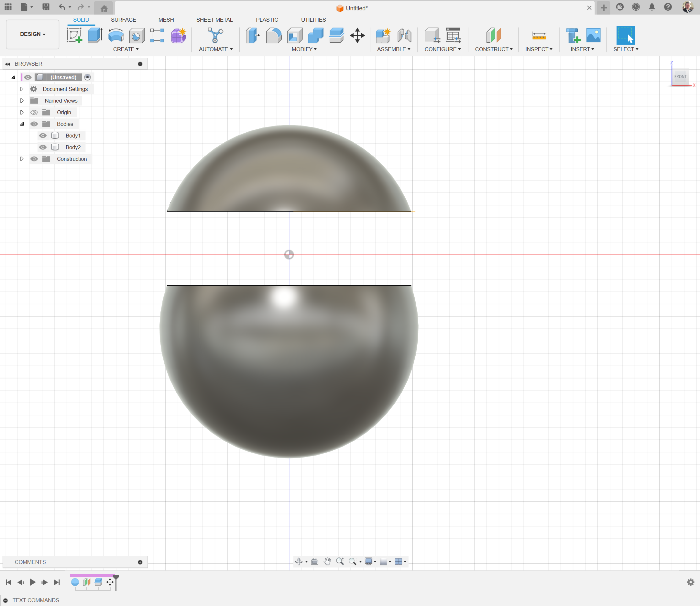The width and height of the screenshot is (700, 606).
Task: Show the Origin folder contents
Action: (x=22, y=112)
